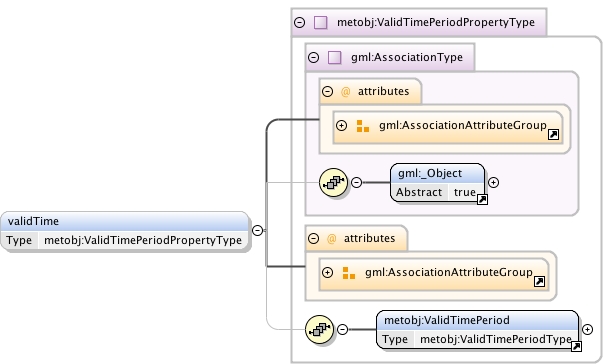603x364 pixels.
Task: Select the lower attributes label
Action: [370, 239]
